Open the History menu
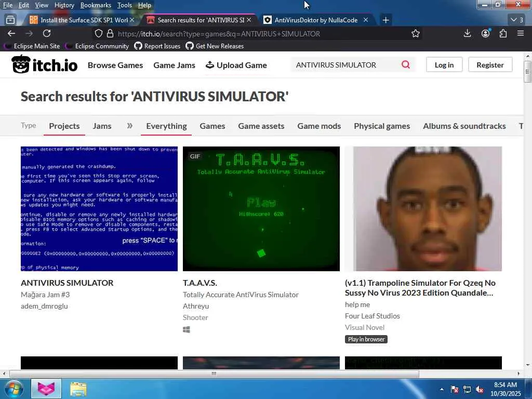 pyautogui.click(x=64, y=5)
